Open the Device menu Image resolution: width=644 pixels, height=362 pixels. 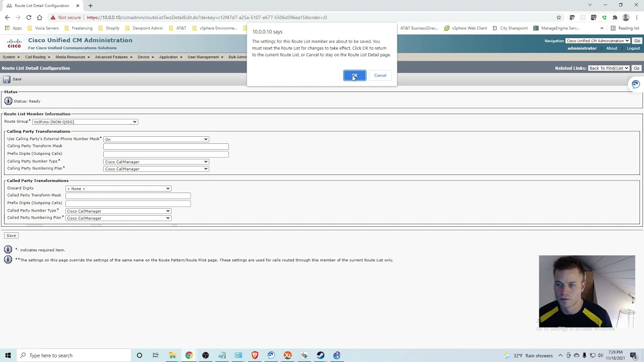pyautogui.click(x=146, y=57)
